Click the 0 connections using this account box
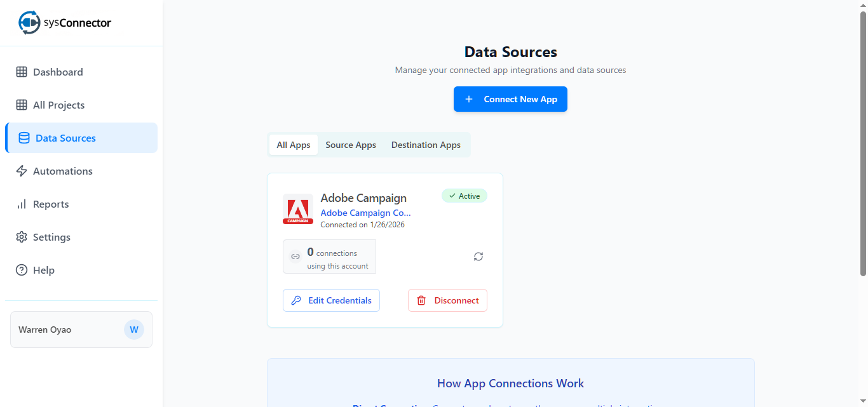The image size is (868, 407). pyautogui.click(x=329, y=257)
